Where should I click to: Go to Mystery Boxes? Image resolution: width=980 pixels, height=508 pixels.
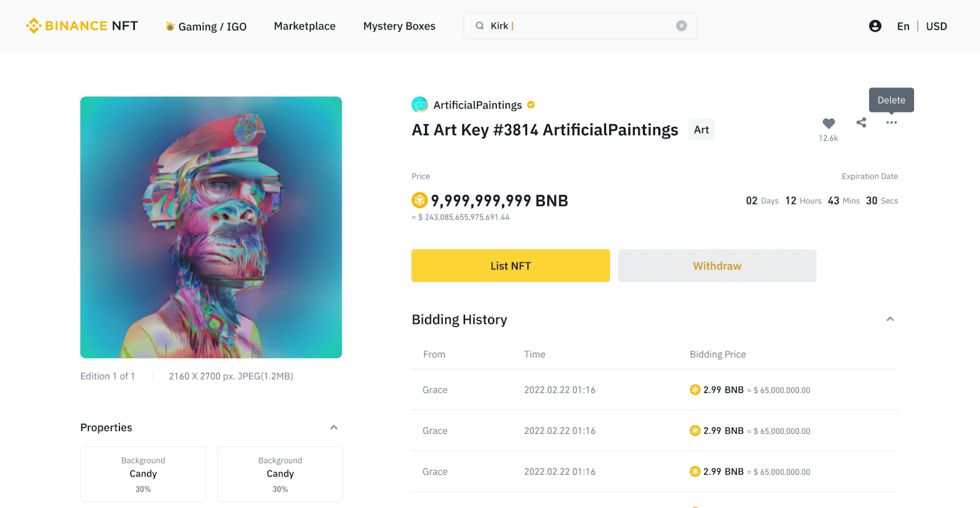click(399, 26)
